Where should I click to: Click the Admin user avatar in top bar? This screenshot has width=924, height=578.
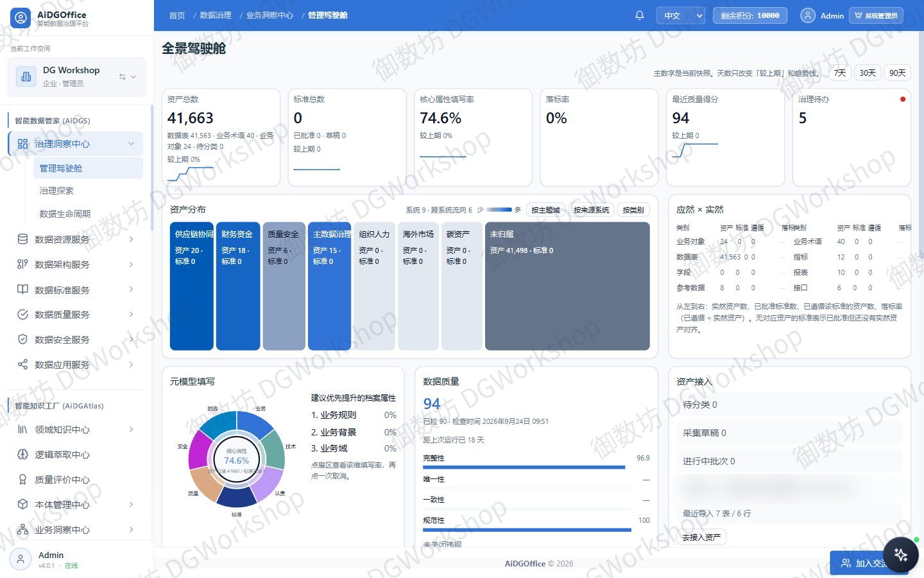pyautogui.click(x=808, y=15)
